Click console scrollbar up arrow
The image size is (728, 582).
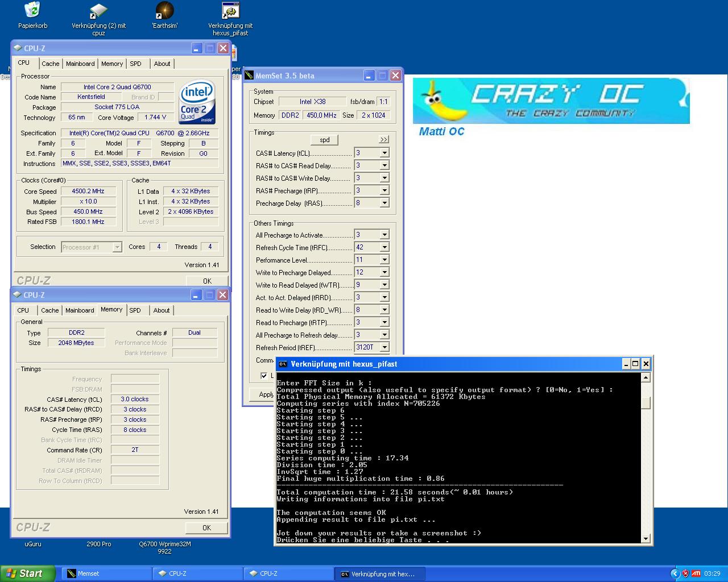pyautogui.click(x=646, y=377)
